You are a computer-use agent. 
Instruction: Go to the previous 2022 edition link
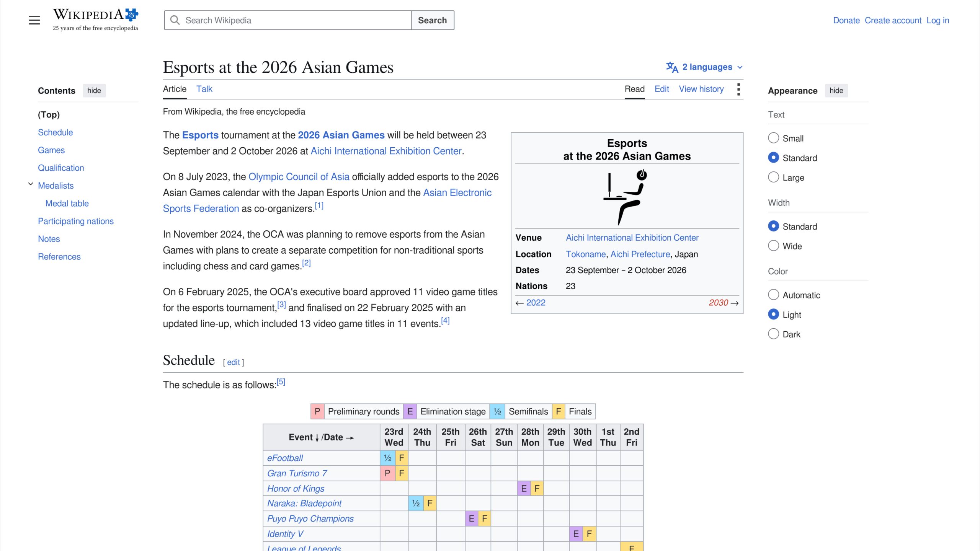(536, 303)
